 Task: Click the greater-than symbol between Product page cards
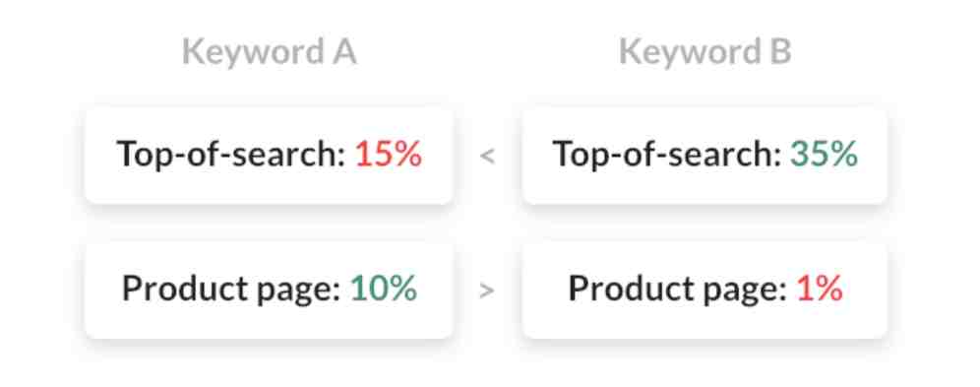[x=487, y=290]
